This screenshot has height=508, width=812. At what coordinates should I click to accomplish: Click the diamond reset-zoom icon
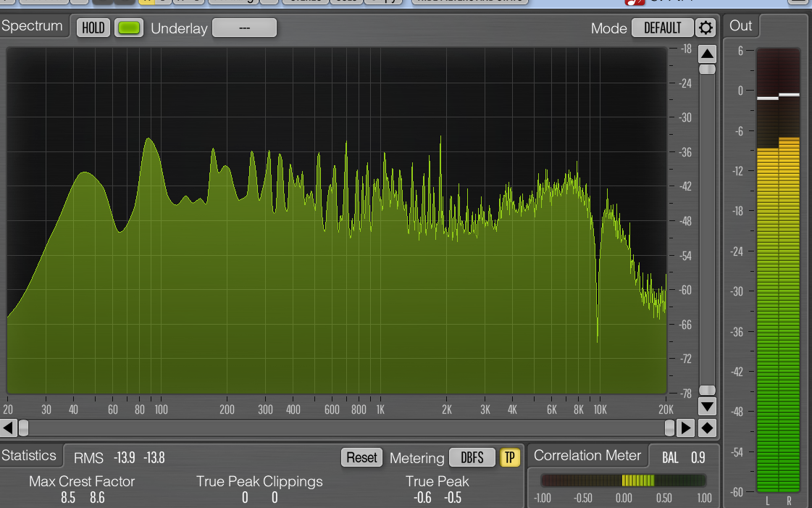coord(707,428)
